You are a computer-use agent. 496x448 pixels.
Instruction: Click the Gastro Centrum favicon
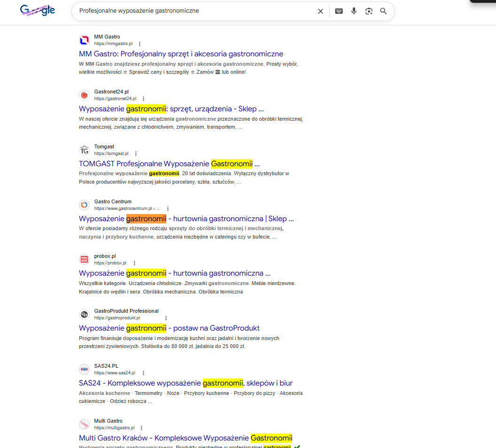[84, 205]
